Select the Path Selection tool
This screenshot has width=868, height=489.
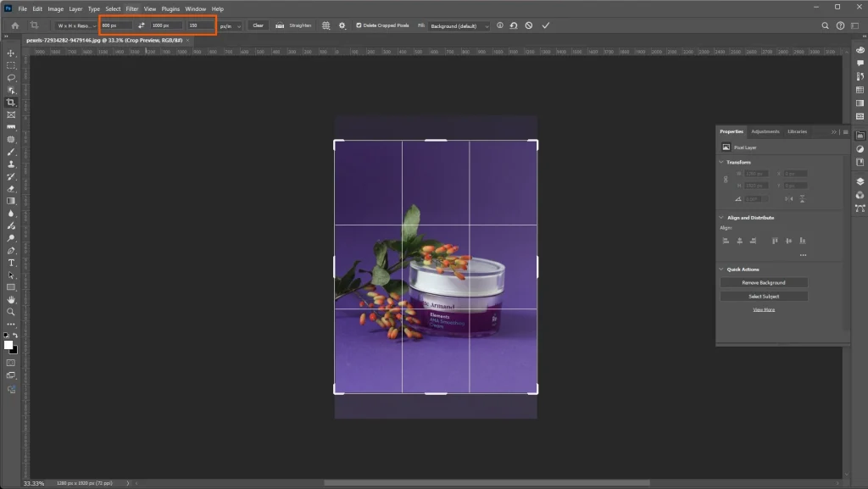tap(11, 275)
